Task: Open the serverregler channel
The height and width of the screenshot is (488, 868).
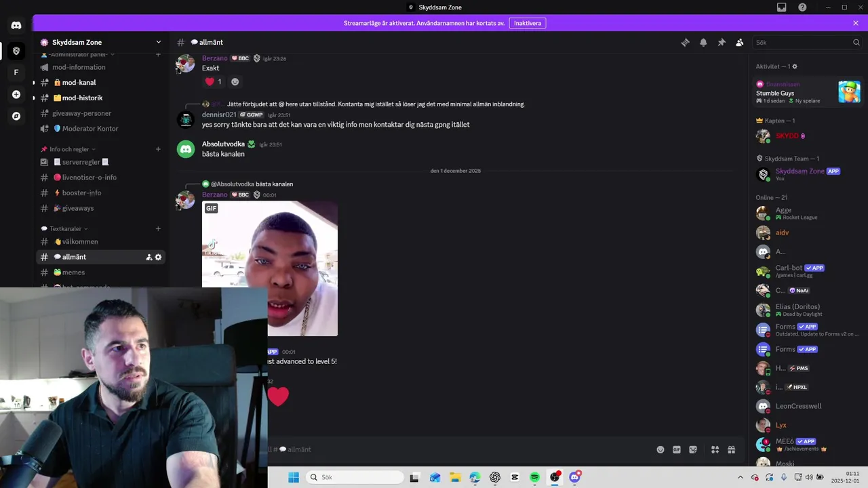Action: tap(100, 162)
